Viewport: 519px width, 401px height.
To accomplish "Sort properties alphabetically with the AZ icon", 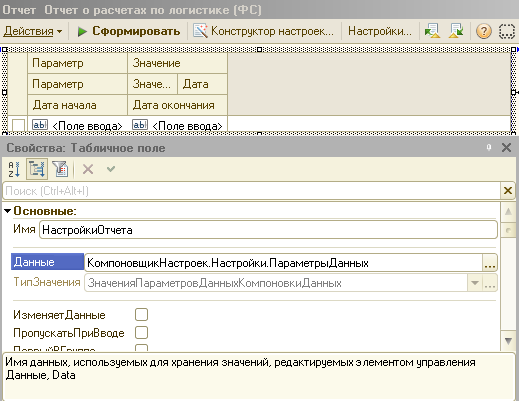I will pos(14,169).
